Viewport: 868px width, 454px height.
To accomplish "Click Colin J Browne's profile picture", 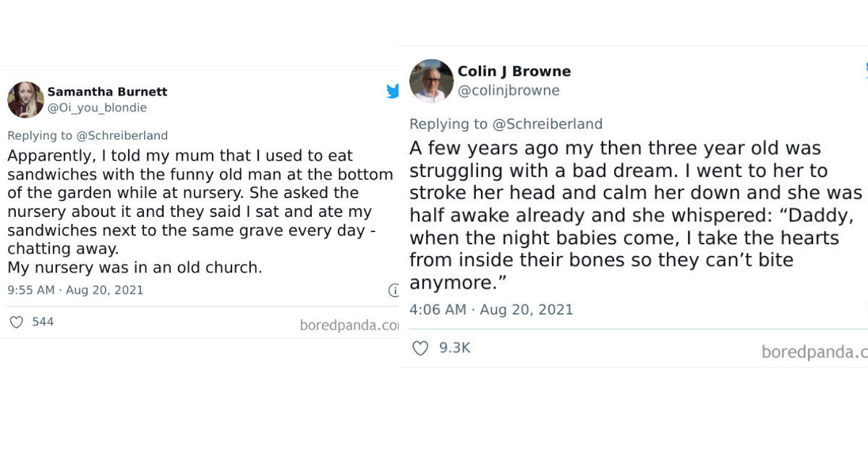I will (431, 80).
